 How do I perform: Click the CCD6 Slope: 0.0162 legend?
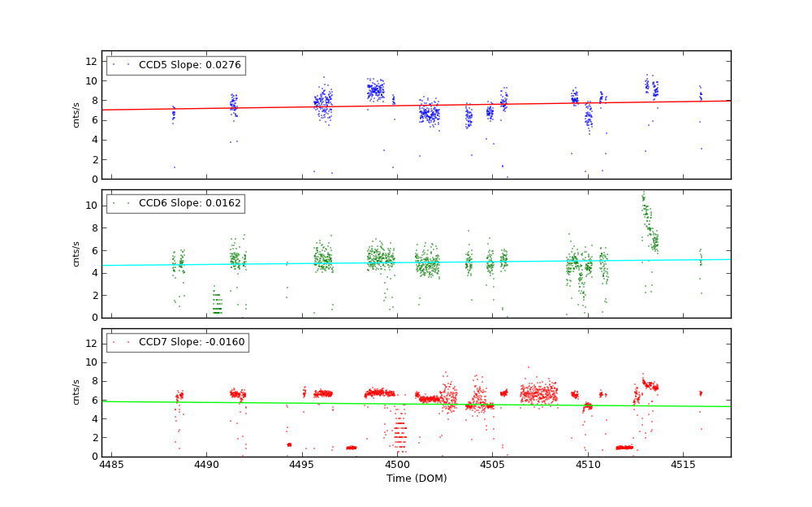pyautogui.click(x=175, y=203)
